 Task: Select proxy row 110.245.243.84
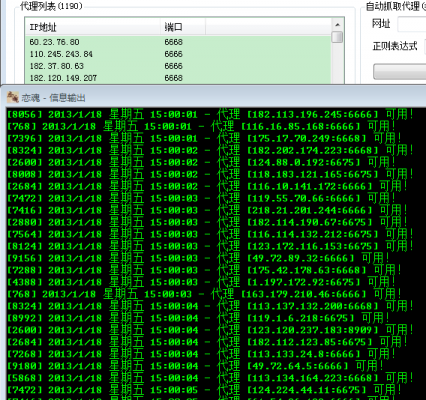point(178,54)
